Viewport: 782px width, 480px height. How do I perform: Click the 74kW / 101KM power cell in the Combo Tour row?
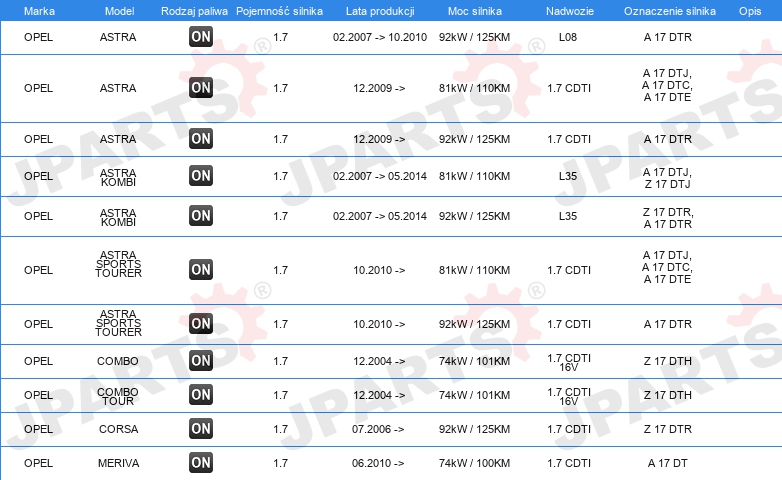click(474, 395)
